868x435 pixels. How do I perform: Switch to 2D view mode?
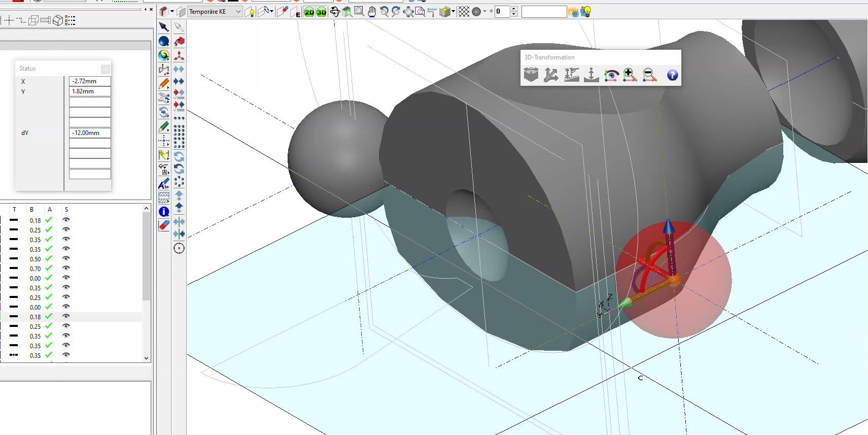click(309, 12)
